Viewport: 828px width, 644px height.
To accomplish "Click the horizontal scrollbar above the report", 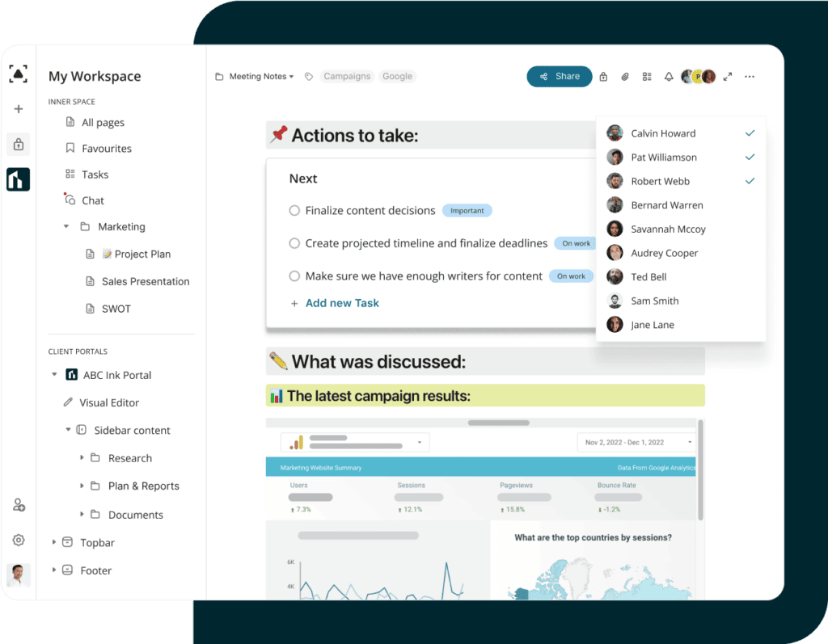I will coord(498,423).
